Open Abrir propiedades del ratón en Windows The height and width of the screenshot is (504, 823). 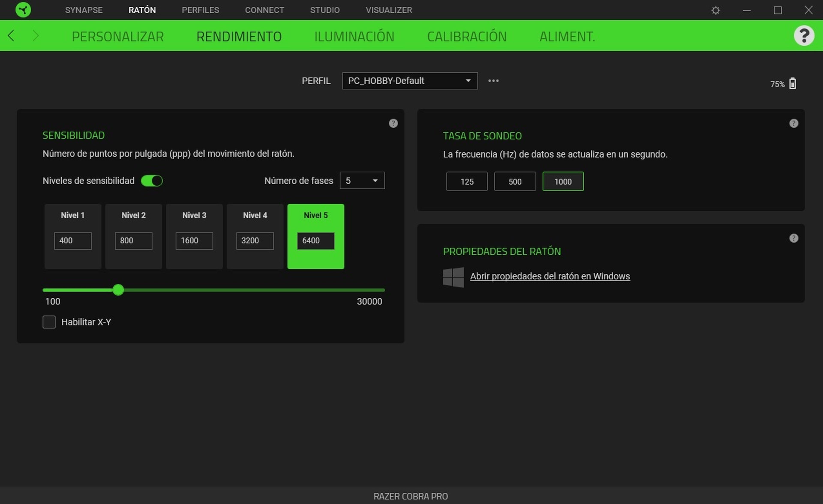(x=550, y=276)
